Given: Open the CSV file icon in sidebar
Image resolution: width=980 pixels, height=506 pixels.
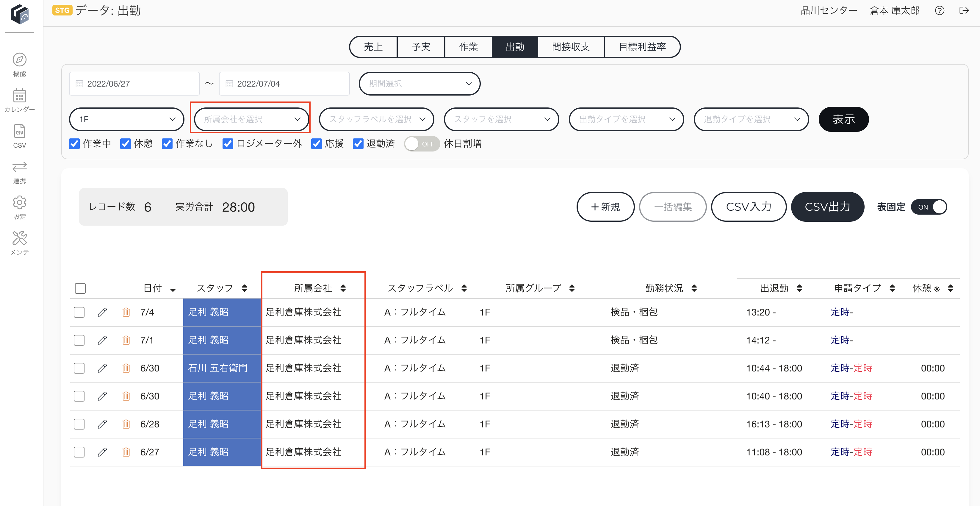Looking at the screenshot, I should (19, 131).
